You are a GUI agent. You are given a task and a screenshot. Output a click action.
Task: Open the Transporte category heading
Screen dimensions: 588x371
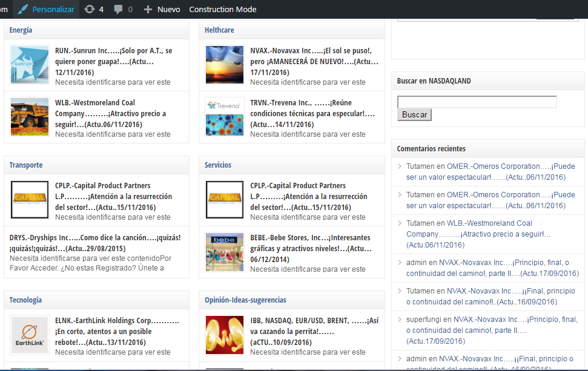[x=26, y=165]
